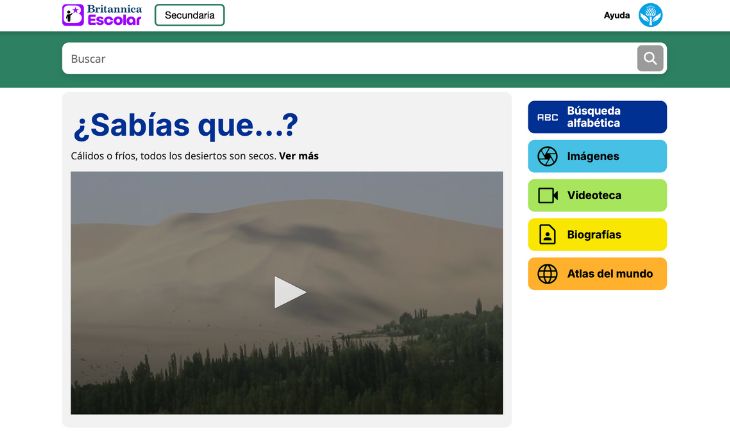Go to the Imágenes section label
730x446 pixels.
[593, 156]
